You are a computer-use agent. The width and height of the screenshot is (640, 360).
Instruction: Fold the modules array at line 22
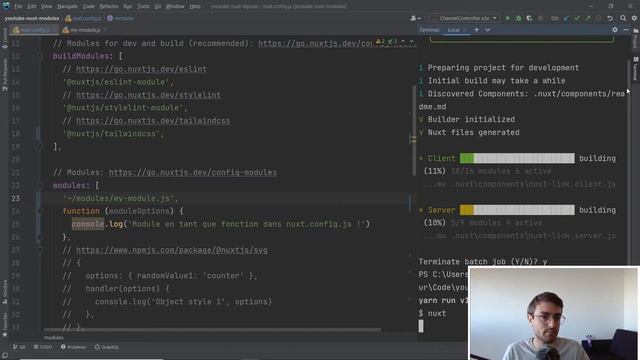40,185
